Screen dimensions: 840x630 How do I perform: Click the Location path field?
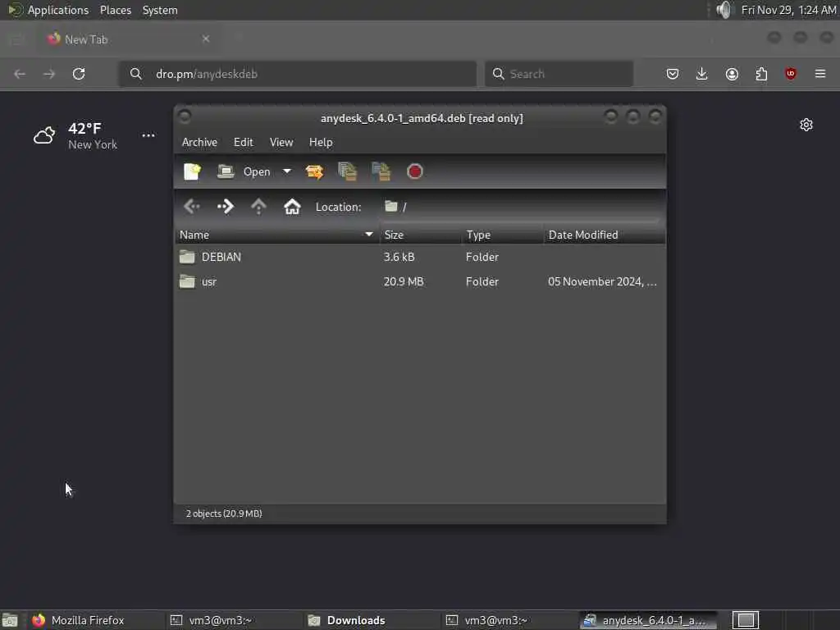tap(521, 207)
